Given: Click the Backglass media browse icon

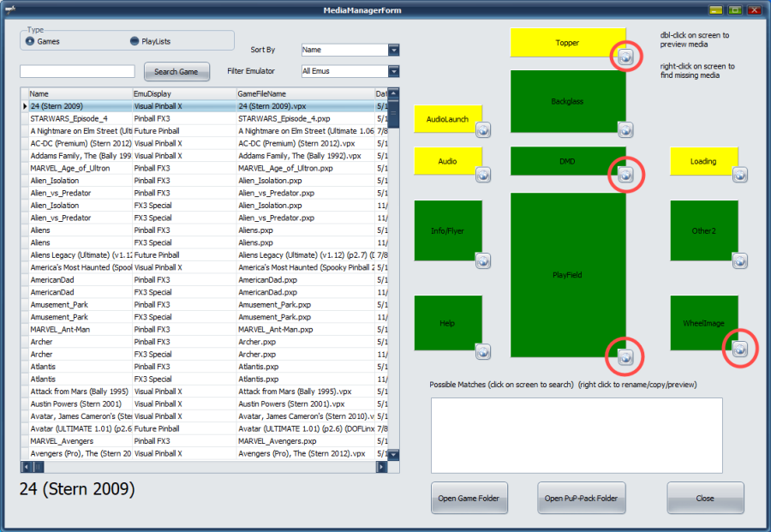Looking at the screenshot, I should tap(625, 129).
